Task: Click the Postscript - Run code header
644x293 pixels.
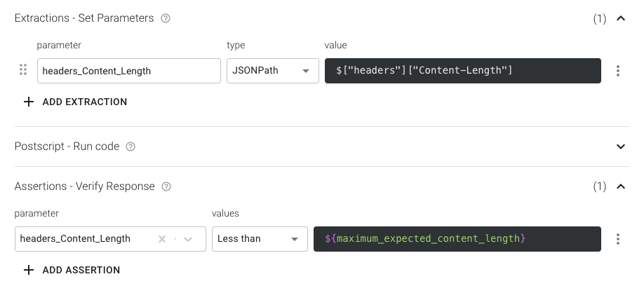Action: click(67, 146)
